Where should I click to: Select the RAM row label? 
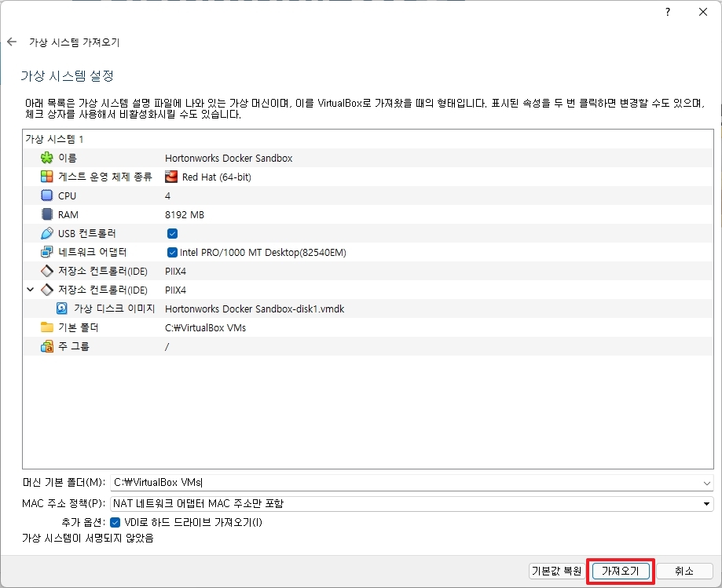68,215
